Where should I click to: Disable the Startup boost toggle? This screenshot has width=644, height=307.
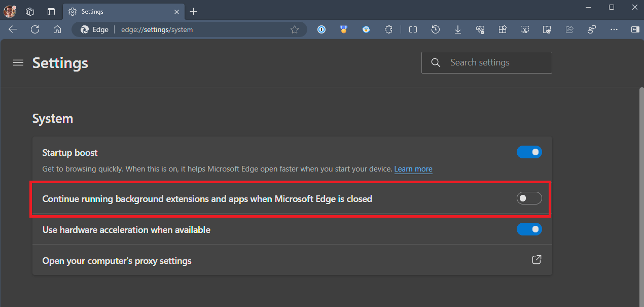(x=529, y=152)
